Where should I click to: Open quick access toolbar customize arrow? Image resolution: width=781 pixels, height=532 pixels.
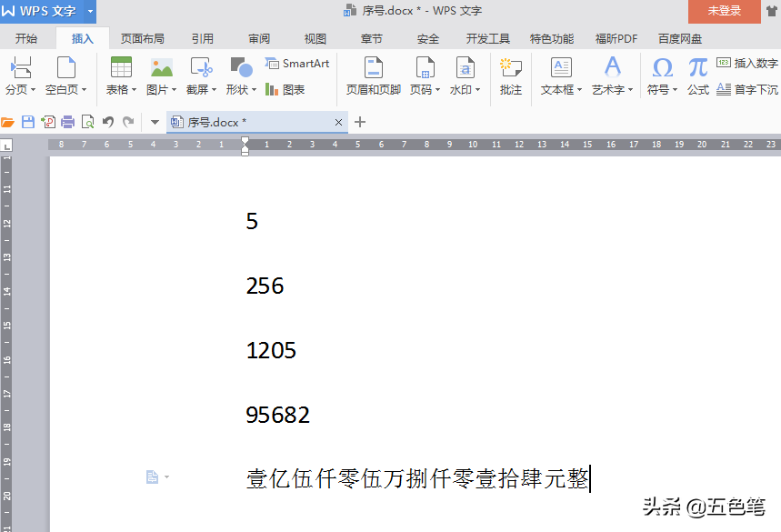[155, 122]
